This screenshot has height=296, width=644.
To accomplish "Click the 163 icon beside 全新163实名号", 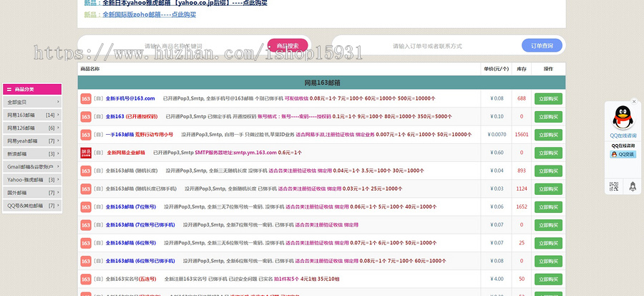I will pyautogui.click(x=85, y=279).
